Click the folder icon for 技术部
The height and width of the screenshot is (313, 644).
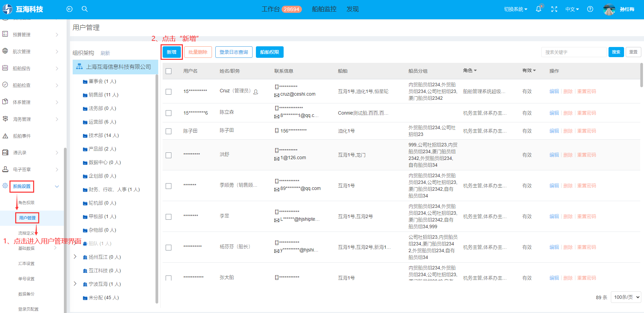click(x=85, y=136)
